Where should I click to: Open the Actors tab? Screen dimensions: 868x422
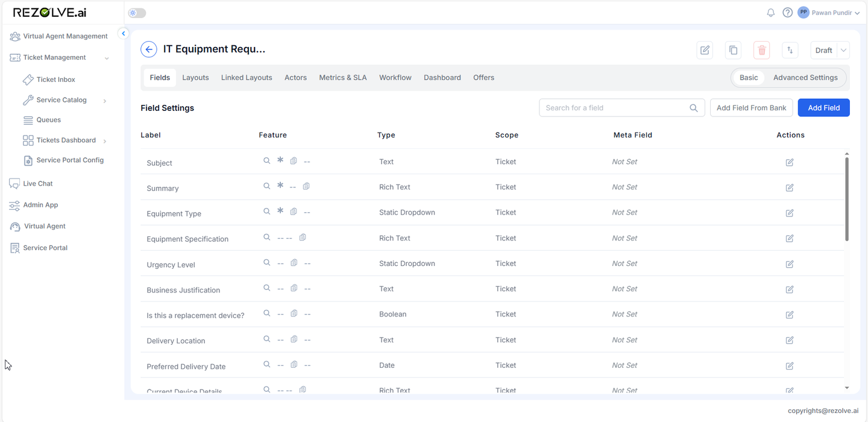pos(295,77)
